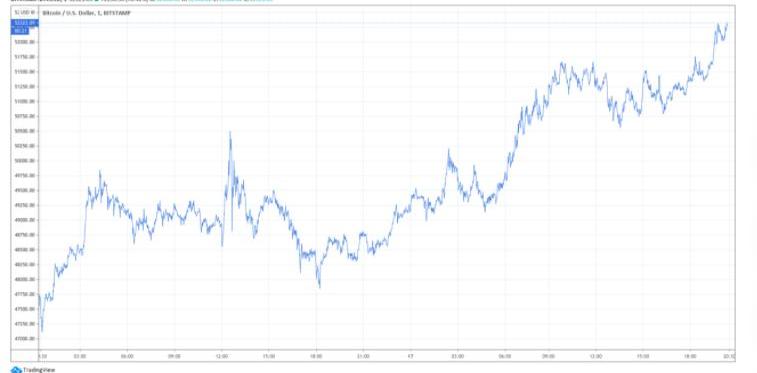Click the 17 date marker on time axis
Screen dimensions: 757x373
411,356
